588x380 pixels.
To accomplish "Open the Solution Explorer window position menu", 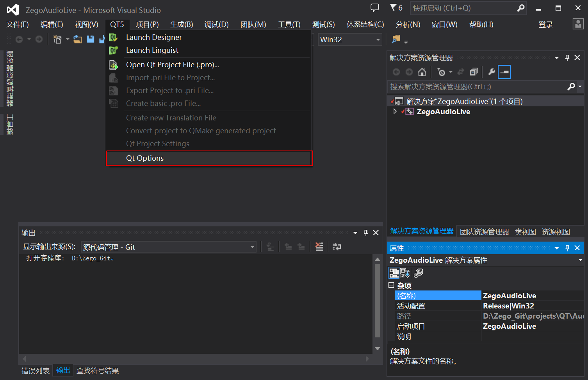I will [x=557, y=58].
